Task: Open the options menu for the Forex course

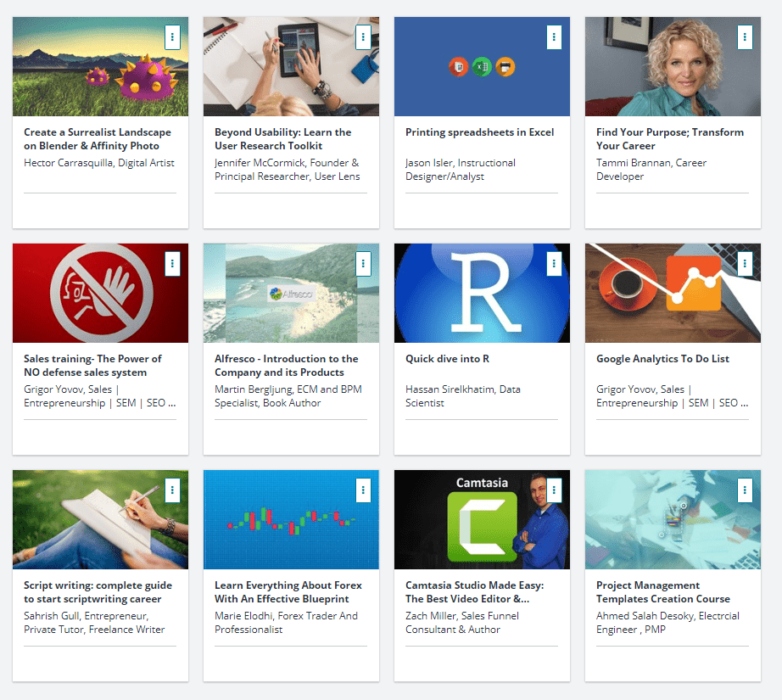Action: point(364,490)
